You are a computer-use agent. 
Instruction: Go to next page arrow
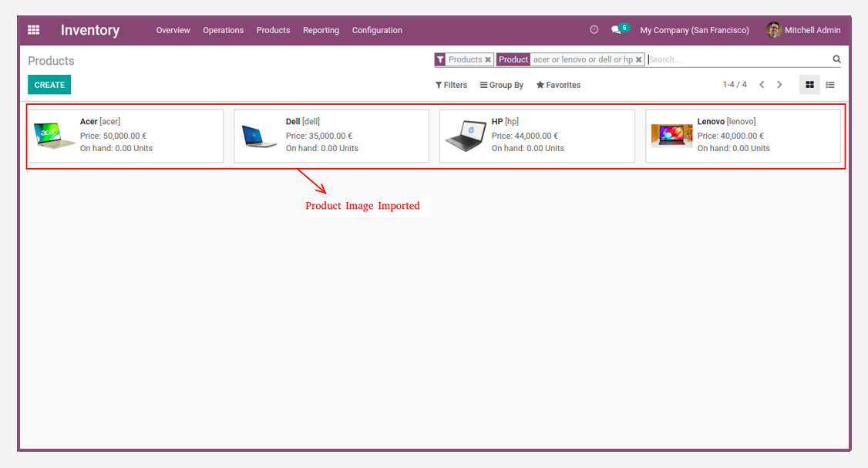[779, 85]
